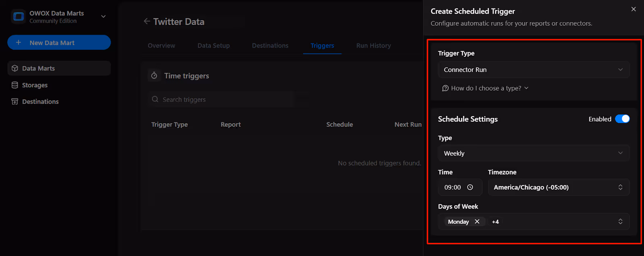This screenshot has width=644, height=256.
Task: Click the Search triggers field
Action: (x=221, y=99)
